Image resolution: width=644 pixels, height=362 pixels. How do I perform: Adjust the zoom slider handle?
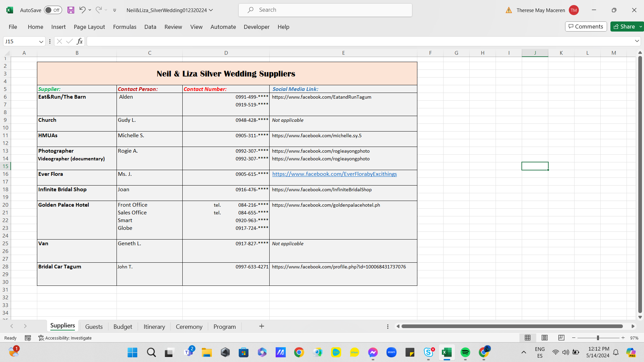pyautogui.click(x=598, y=338)
